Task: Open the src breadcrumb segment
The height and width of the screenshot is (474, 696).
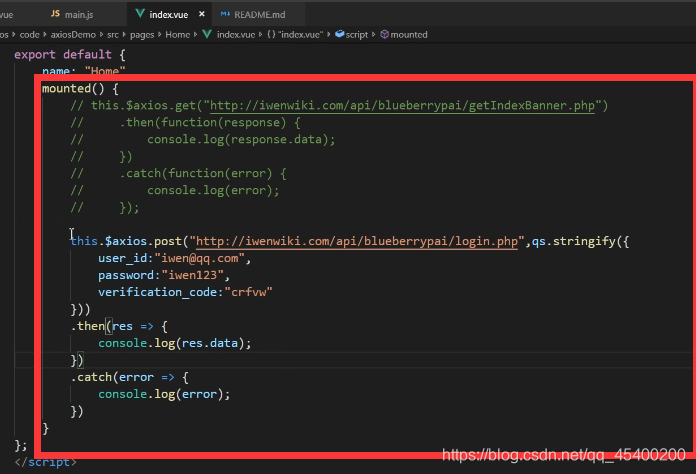Action: 113,35
